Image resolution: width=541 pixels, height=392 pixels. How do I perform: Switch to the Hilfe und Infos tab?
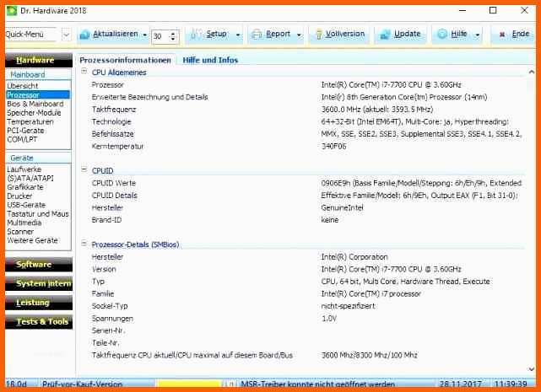click(x=210, y=60)
